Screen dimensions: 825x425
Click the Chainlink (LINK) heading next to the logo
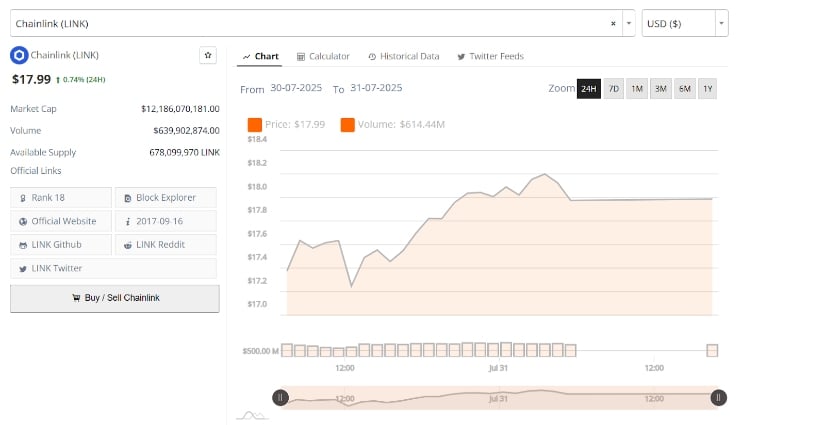pos(64,55)
